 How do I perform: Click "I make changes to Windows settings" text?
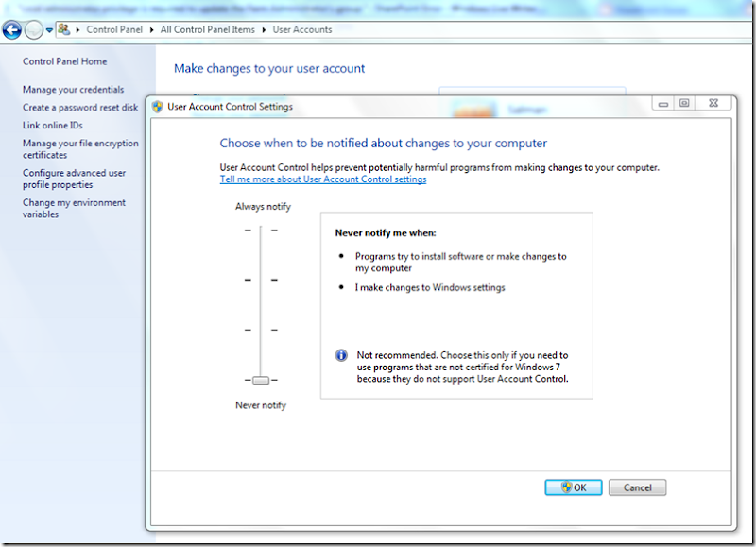[430, 287]
